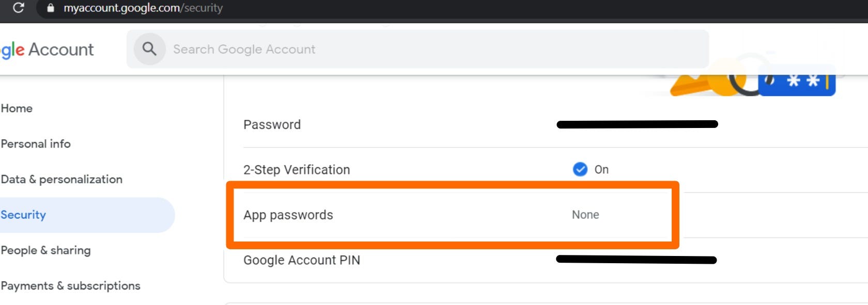Open Payments & subscriptions
This screenshot has height=305, width=868.
point(71,285)
